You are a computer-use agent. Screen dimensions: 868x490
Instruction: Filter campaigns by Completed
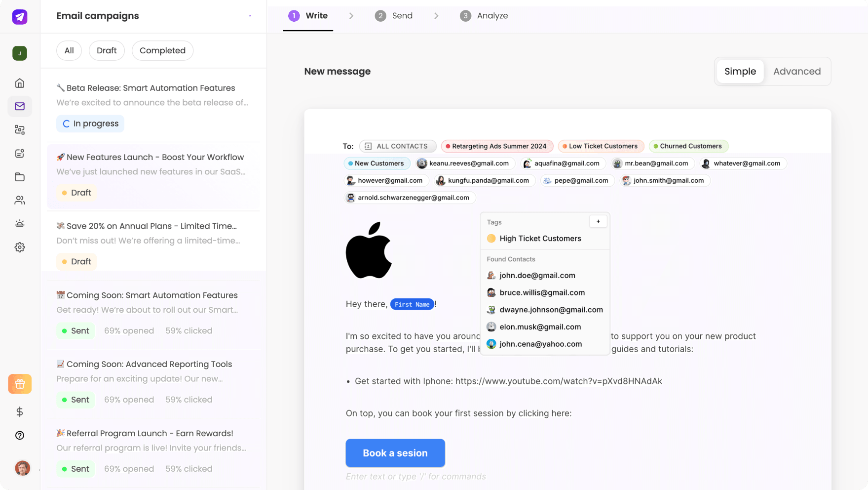tap(162, 50)
